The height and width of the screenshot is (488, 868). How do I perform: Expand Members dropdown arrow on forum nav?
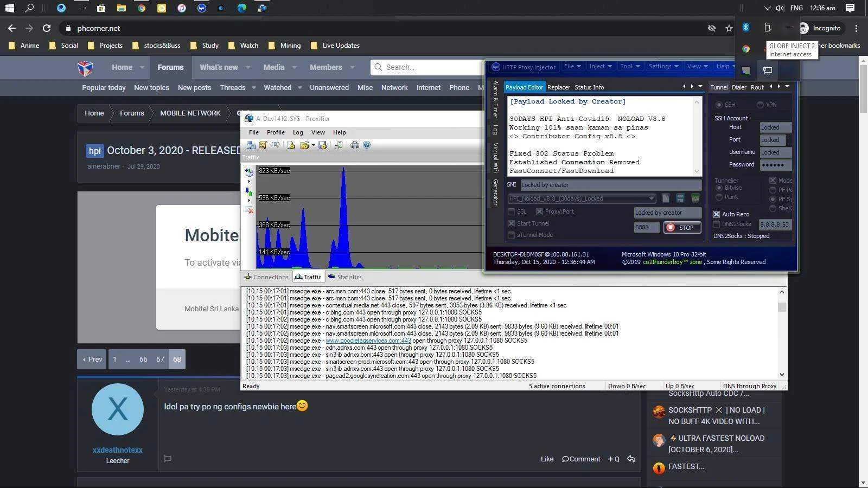[x=352, y=68]
